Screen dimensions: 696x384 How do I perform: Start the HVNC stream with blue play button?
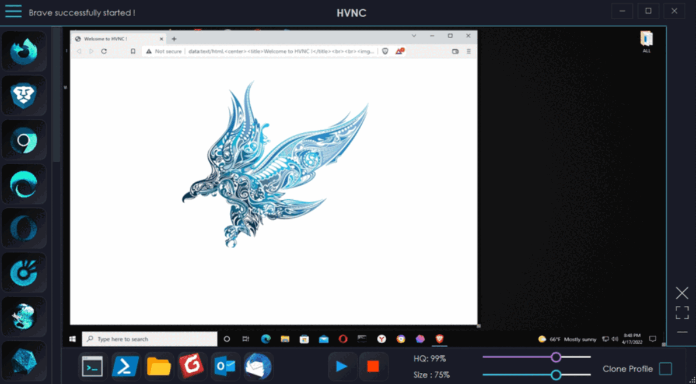[x=342, y=366]
